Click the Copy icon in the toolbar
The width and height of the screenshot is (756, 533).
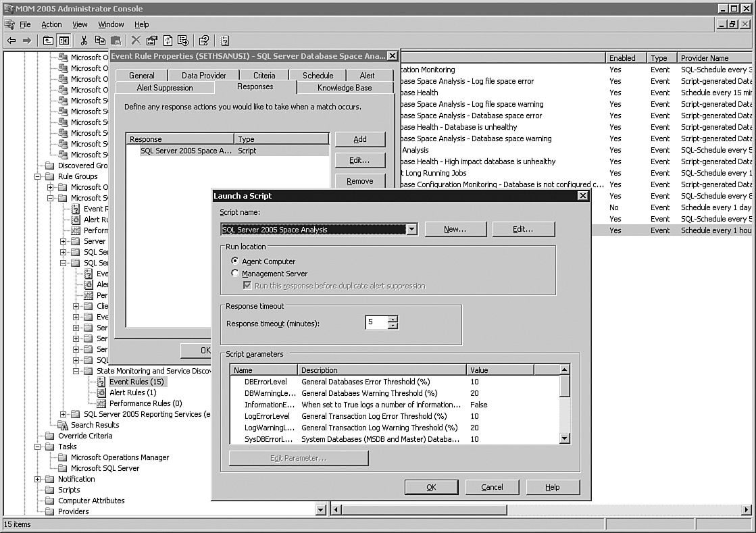click(100, 41)
